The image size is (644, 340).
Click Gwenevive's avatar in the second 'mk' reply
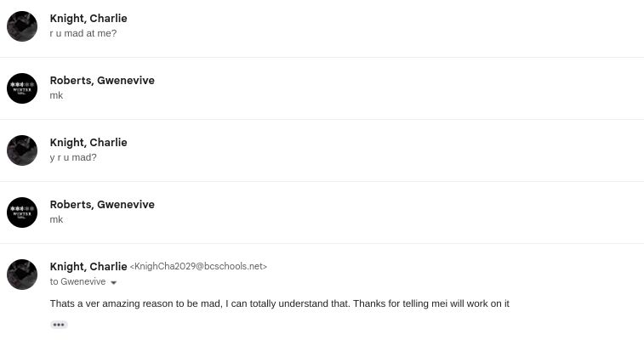click(22, 212)
